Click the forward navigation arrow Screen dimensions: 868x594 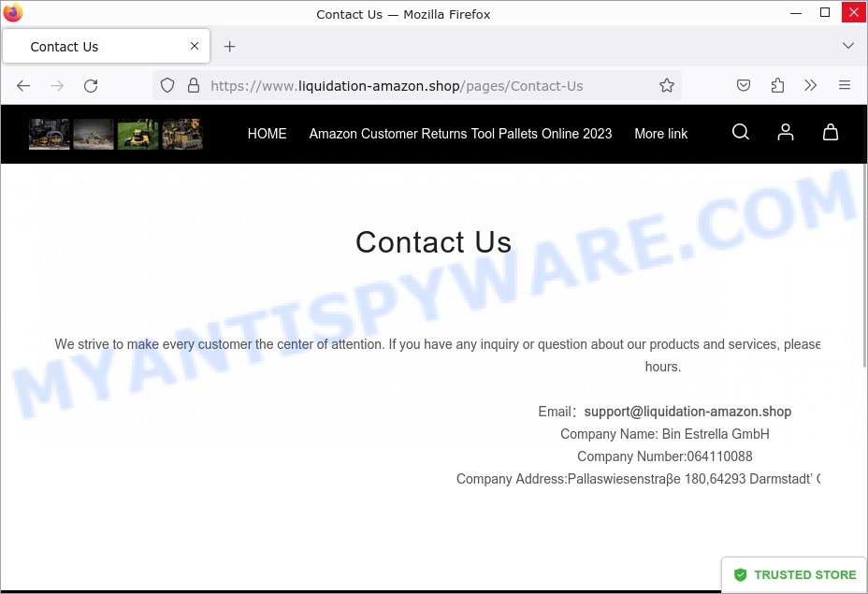[57, 86]
